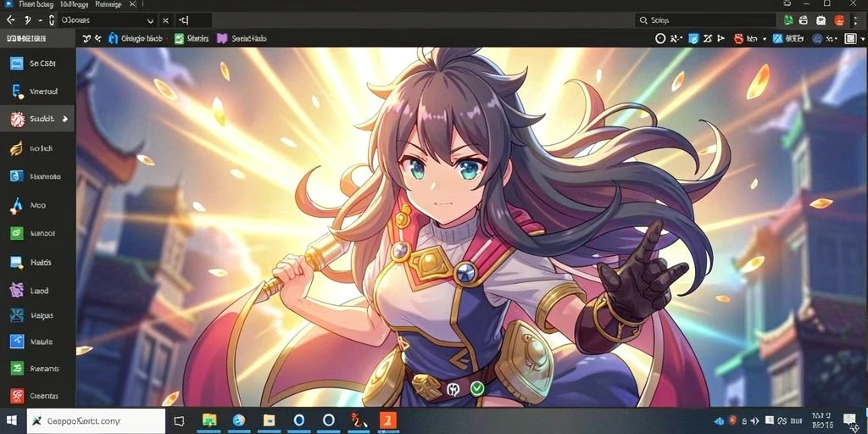Open the 'Hadds' sidebar item
The height and width of the screenshot is (434, 868).
pos(37,262)
